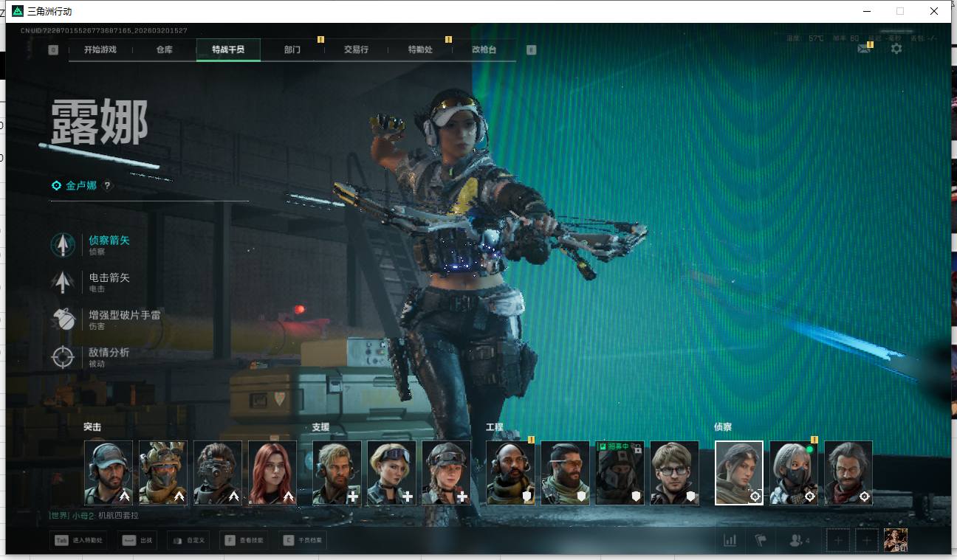Screen dimensions: 957x560
Task: Open the bar chart stats icon
Action: (x=730, y=540)
